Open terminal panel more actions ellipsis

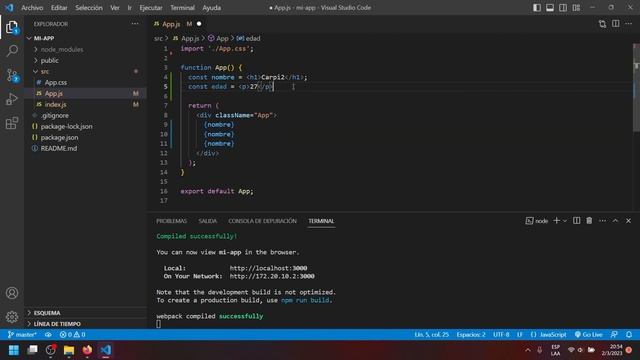point(602,220)
